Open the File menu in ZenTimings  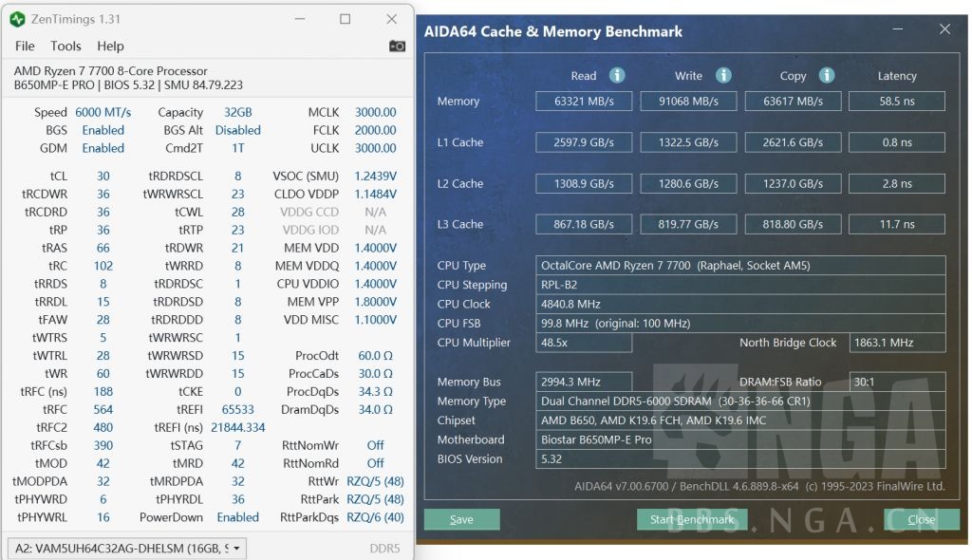click(x=25, y=46)
